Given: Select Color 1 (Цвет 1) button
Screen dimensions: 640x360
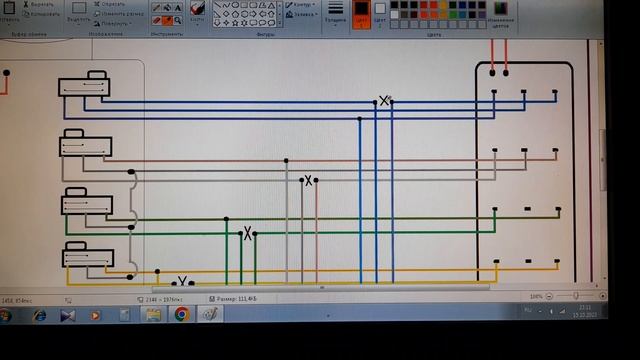Looking at the screenshot, I should [x=361, y=15].
